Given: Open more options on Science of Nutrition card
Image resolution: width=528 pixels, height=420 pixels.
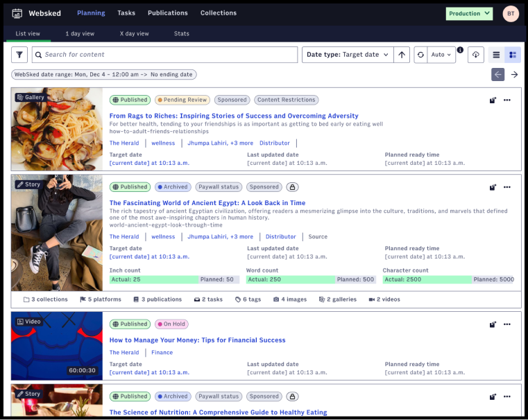Looking at the screenshot, I should (506, 396).
